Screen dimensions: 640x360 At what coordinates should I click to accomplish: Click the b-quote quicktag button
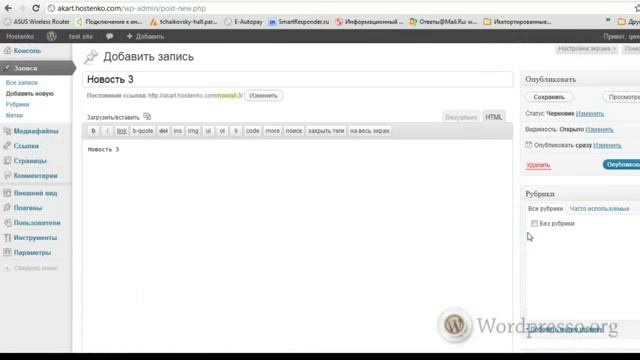pos(143,131)
